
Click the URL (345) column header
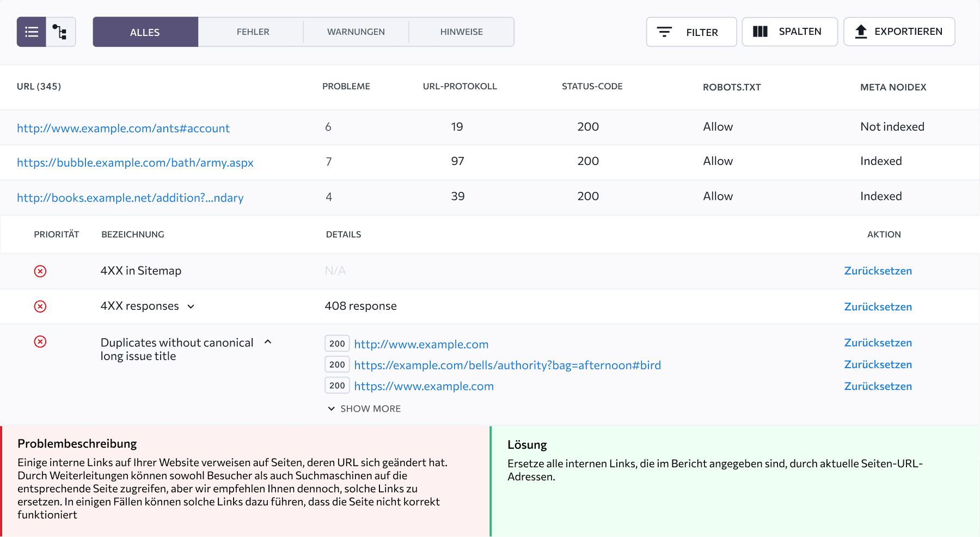click(x=39, y=86)
